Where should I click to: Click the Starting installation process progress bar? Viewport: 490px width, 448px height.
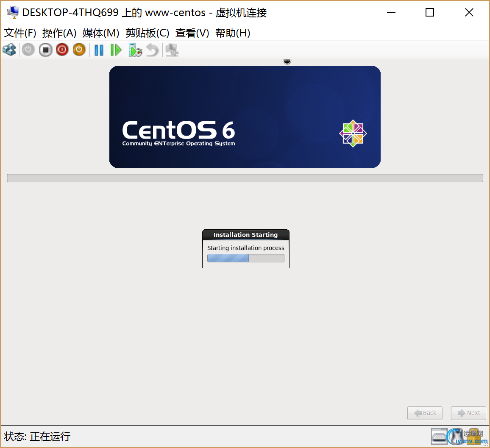(245, 258)
